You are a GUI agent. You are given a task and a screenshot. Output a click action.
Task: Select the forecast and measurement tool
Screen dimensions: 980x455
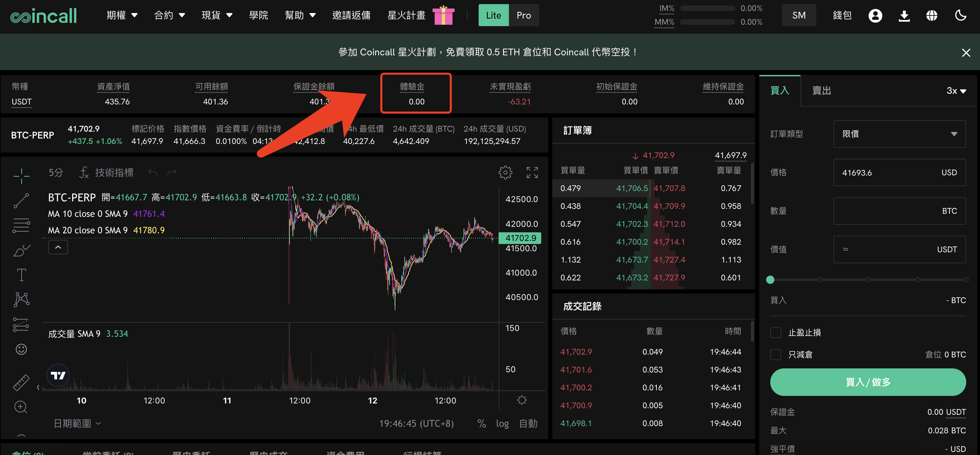[21, 324]
